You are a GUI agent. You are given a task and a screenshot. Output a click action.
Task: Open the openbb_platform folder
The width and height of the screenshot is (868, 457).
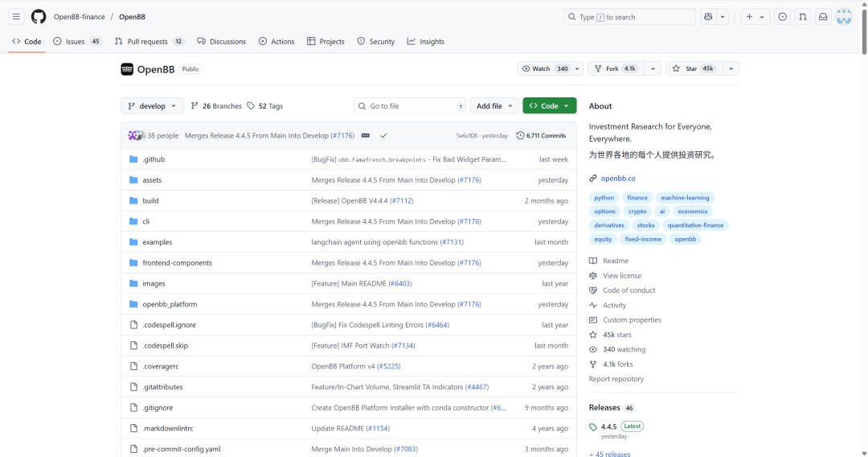click(170, 304)
